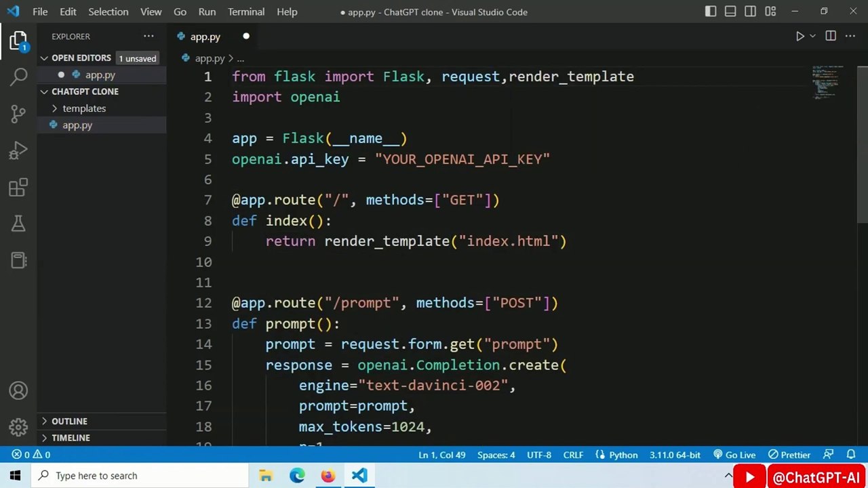The height and width of the screenshot is (488, 868).
Task: Select app.py under Open Editors
Action: [100, 75]
